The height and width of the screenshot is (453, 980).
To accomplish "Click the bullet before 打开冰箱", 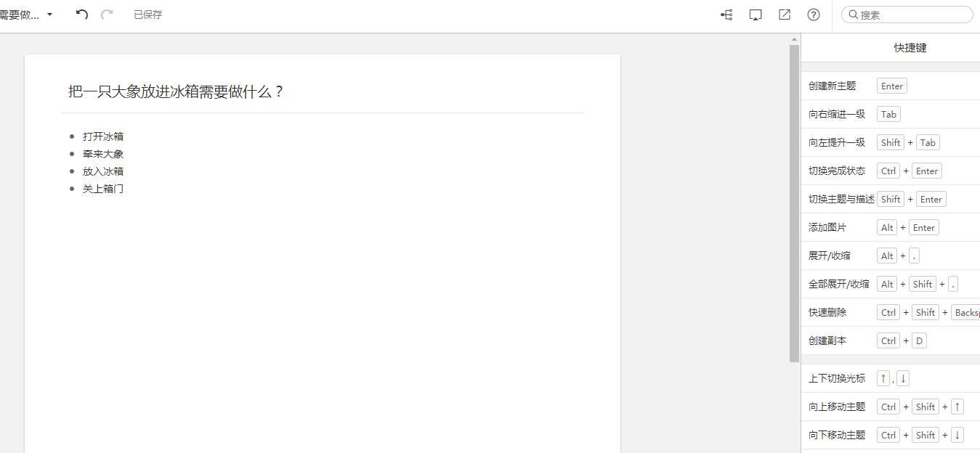I will [72, 136].
